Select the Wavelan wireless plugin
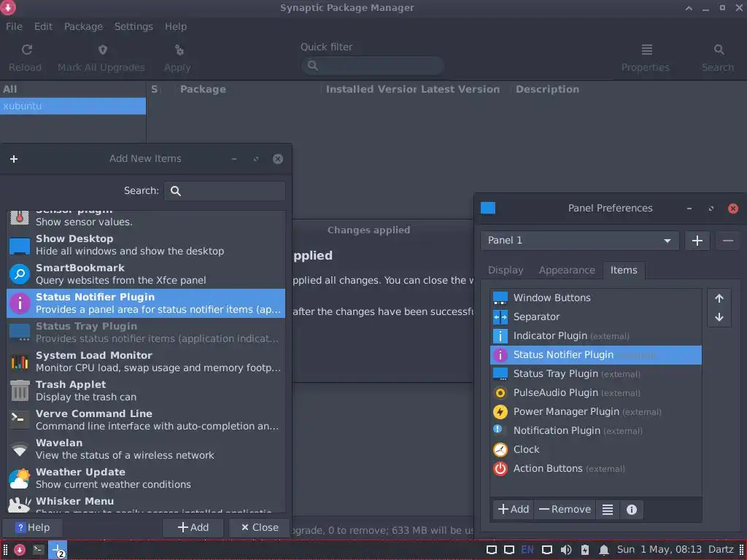This screenshot has height=560, width=747. tap(146, 449)
